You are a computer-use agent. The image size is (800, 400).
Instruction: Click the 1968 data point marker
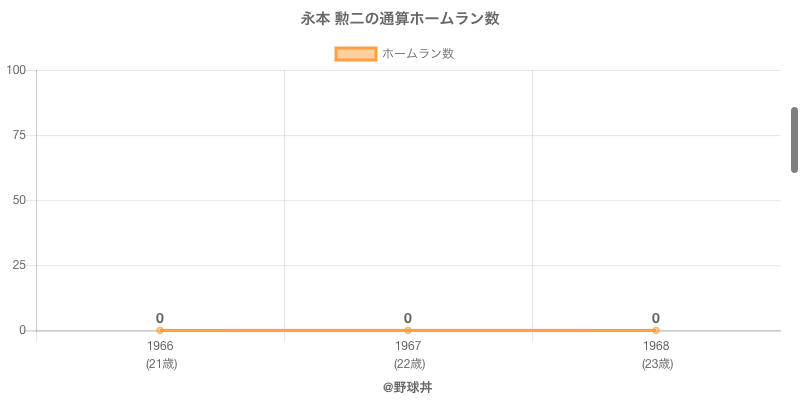656,330
